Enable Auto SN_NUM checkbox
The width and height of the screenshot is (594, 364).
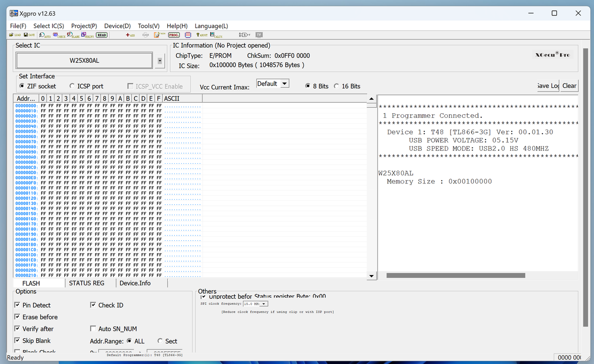click(94, 329)
